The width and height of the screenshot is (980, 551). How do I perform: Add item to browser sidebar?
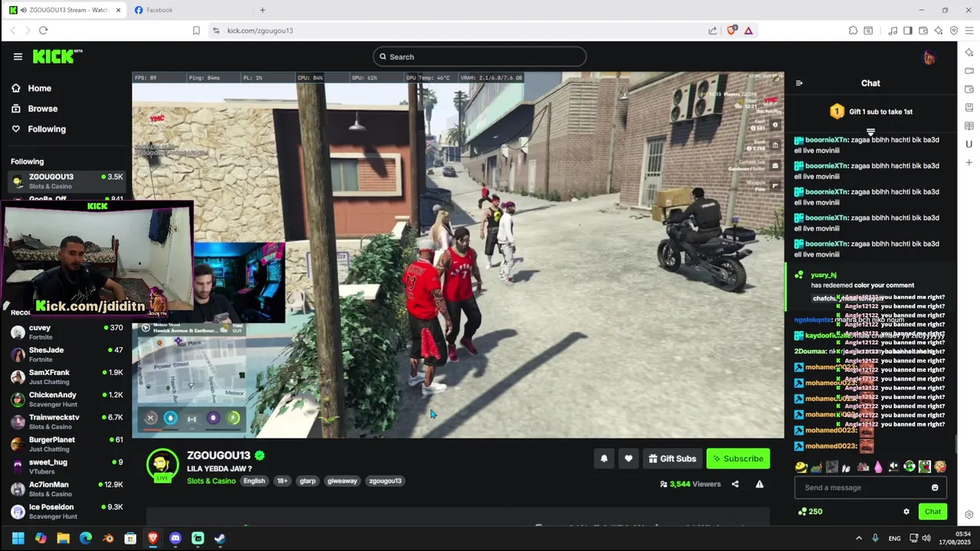coord(969,162)
